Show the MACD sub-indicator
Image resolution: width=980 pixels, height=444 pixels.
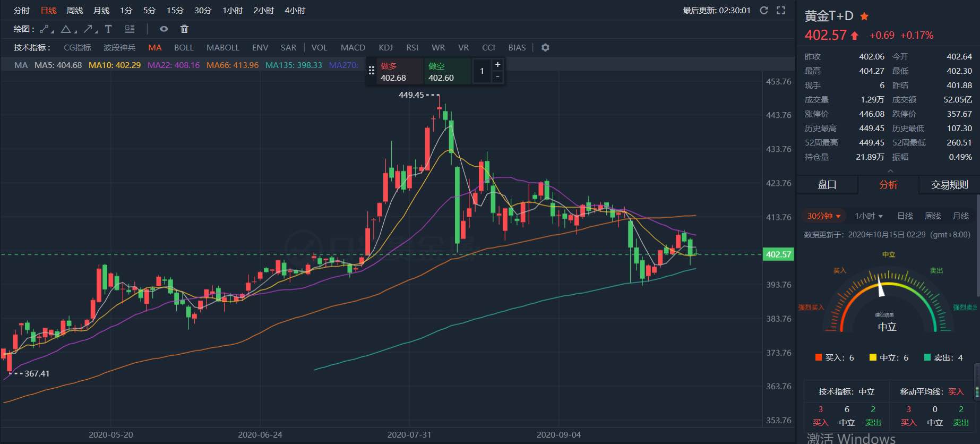tap(353, 48)
